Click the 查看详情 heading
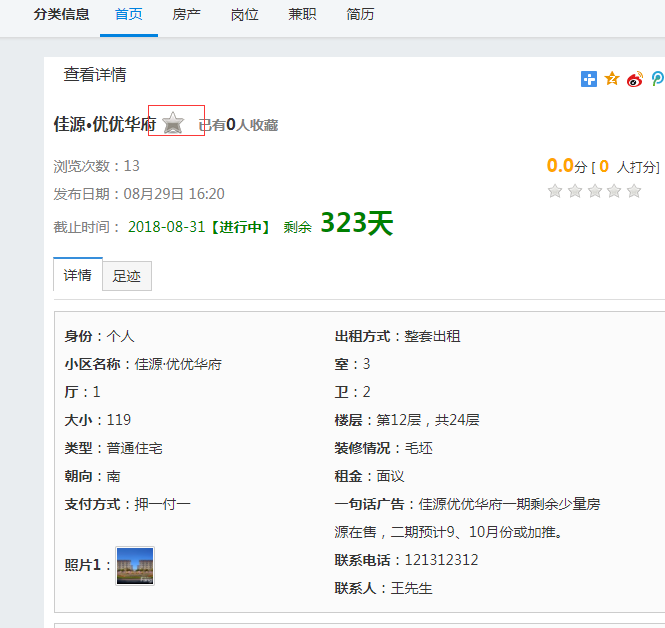 [x=95, y=75]
